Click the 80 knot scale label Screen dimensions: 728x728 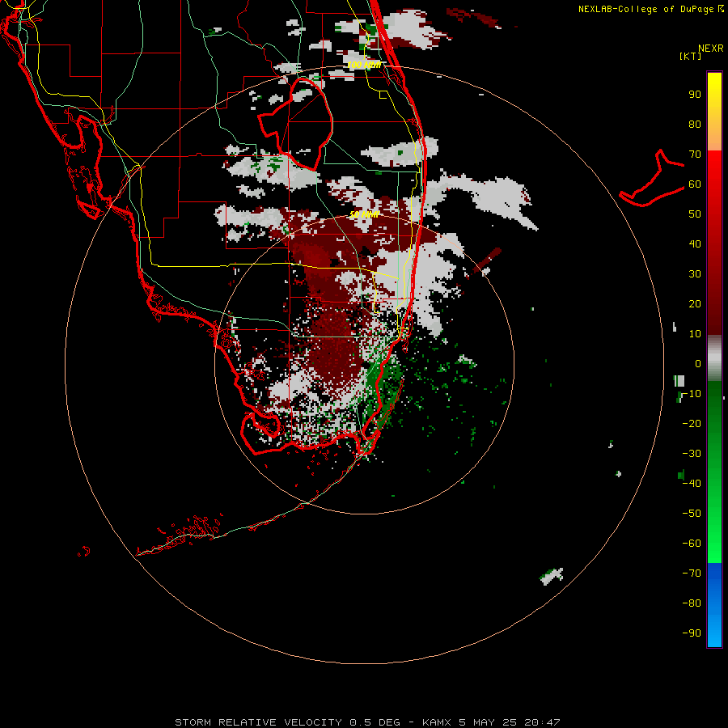(x=695, y=125)
